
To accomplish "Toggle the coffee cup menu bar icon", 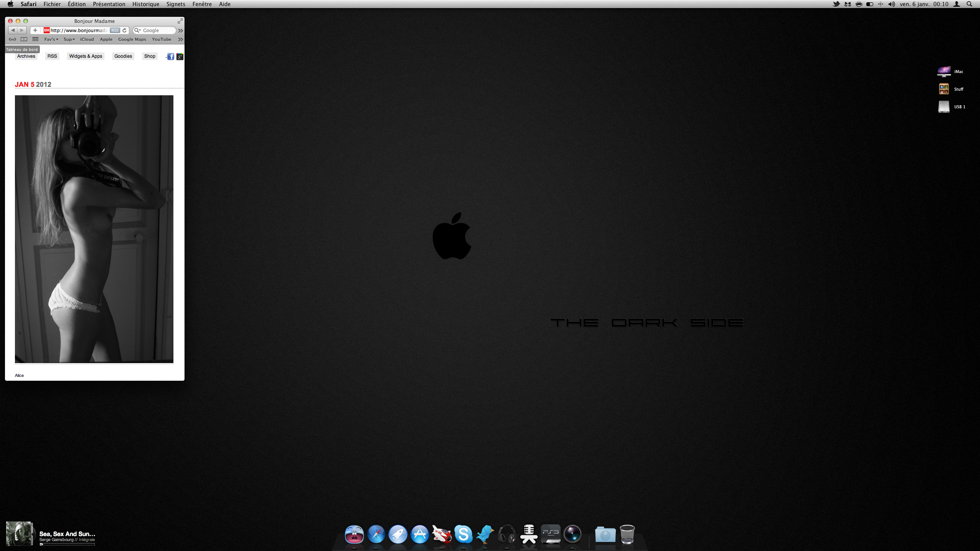I will (859, 4).
